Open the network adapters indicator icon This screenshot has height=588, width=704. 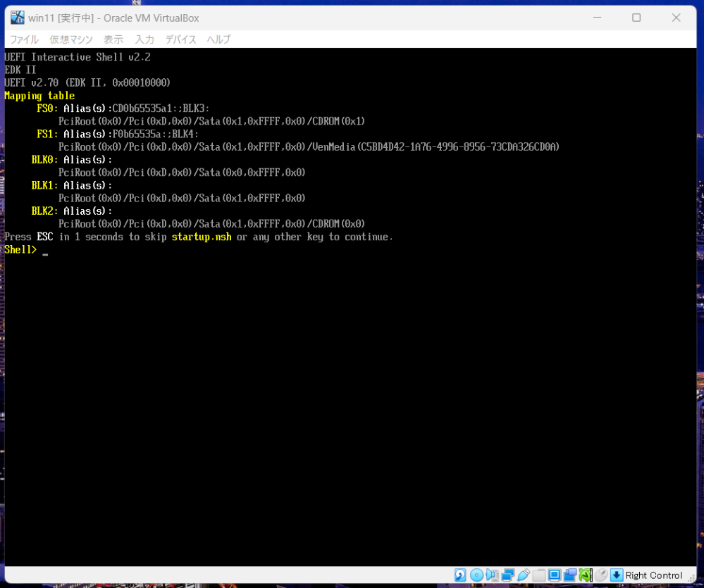click(x=507, y=575)
